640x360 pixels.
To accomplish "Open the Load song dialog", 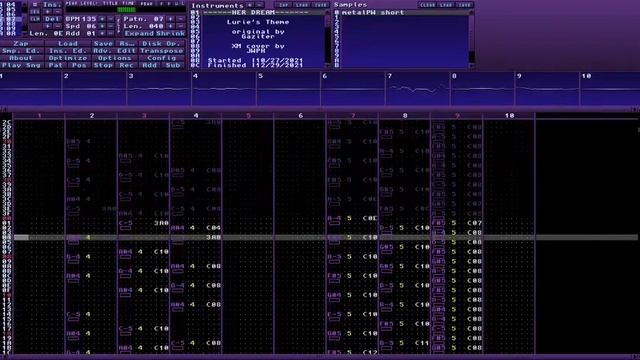I will tap(68, 43).
